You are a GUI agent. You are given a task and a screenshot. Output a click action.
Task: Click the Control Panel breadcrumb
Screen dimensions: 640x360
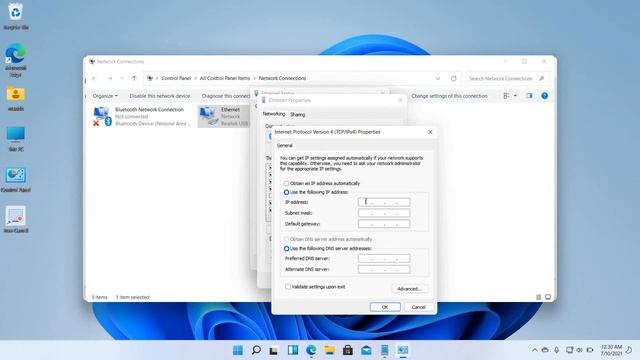(x=176, y=78)
